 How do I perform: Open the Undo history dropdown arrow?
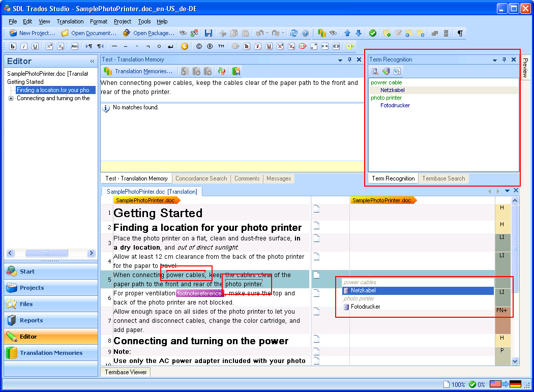tap(267, 33)
